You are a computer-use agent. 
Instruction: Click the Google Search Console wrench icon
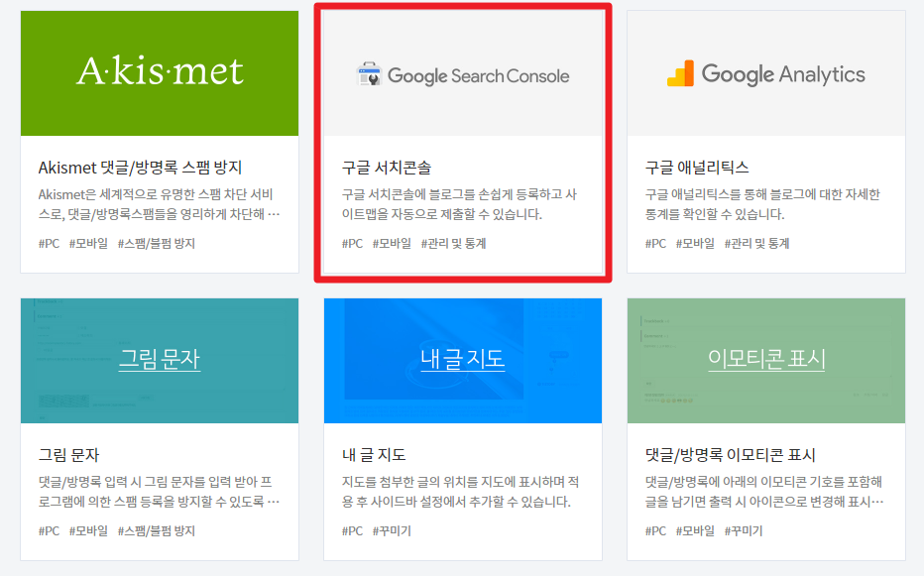pyautogui.click(x=370, y=74)
